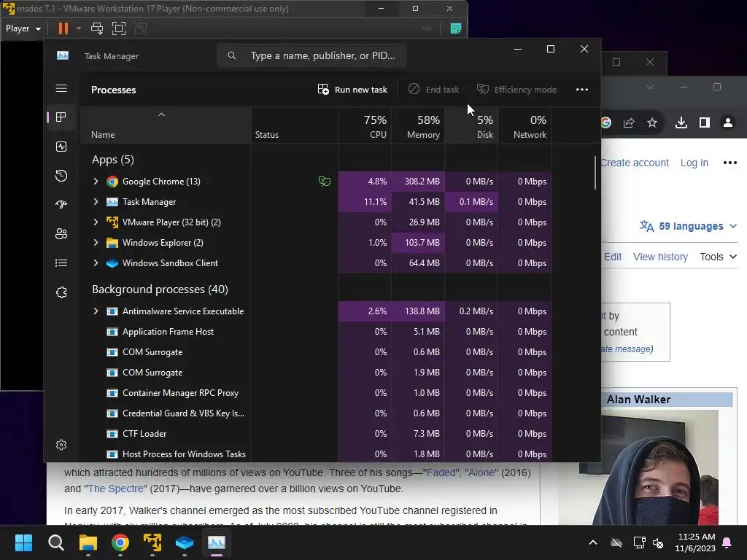The height and width of the screenshot is (560, 747).
Task: Click Log in link on Wikipedia
Action: click(694, 163)
